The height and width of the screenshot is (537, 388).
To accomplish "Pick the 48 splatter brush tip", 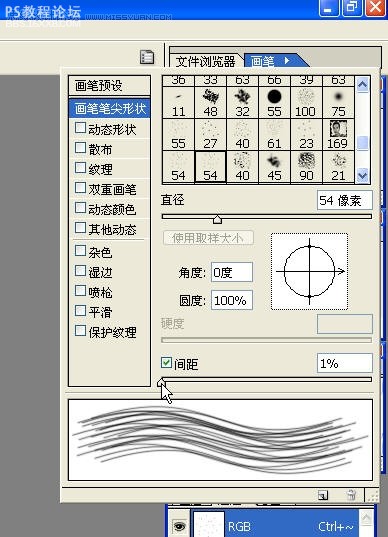I will coord(210,102).
